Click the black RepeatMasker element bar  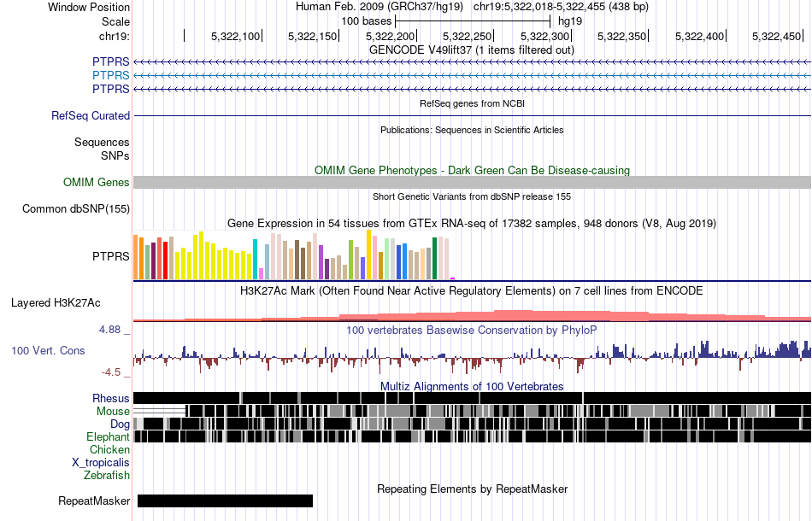click(226, 501)
